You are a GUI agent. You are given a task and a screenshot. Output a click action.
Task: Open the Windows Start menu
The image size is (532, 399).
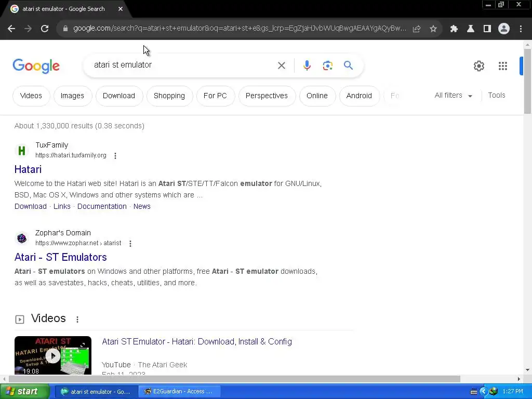tap(24, 392)
